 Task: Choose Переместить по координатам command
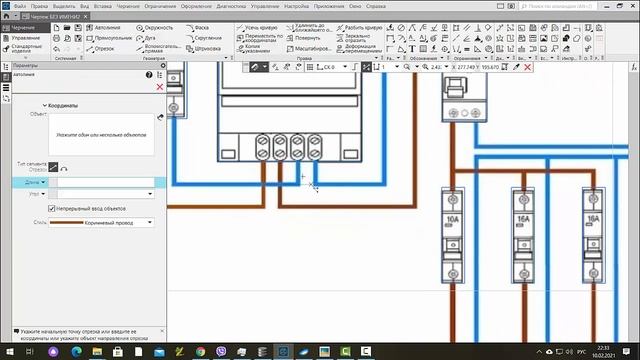click(x=260, y=38)
